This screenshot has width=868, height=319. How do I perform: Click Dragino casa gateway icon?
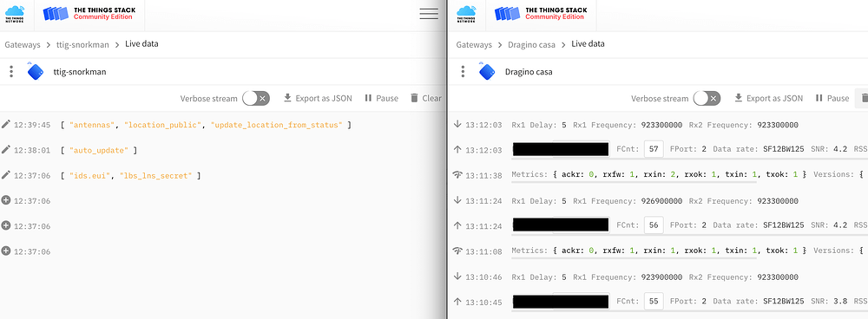pos(487,71)
